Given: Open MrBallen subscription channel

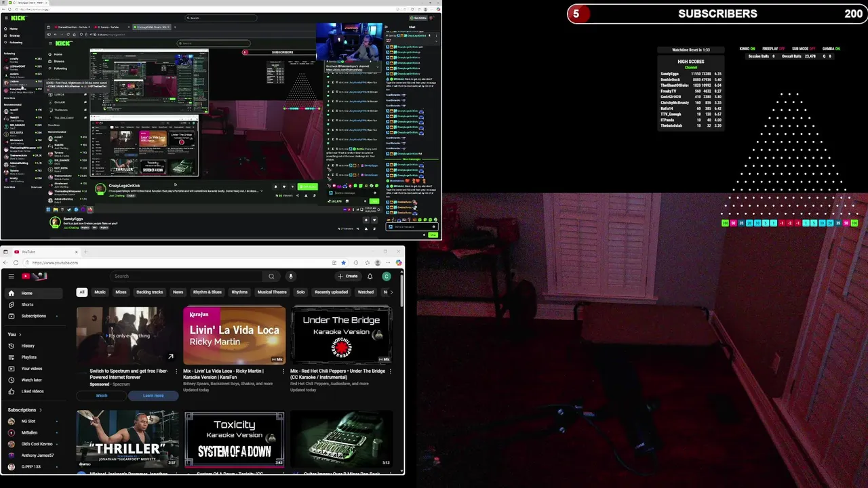Looking at the screenshot, I should [29, 432].
